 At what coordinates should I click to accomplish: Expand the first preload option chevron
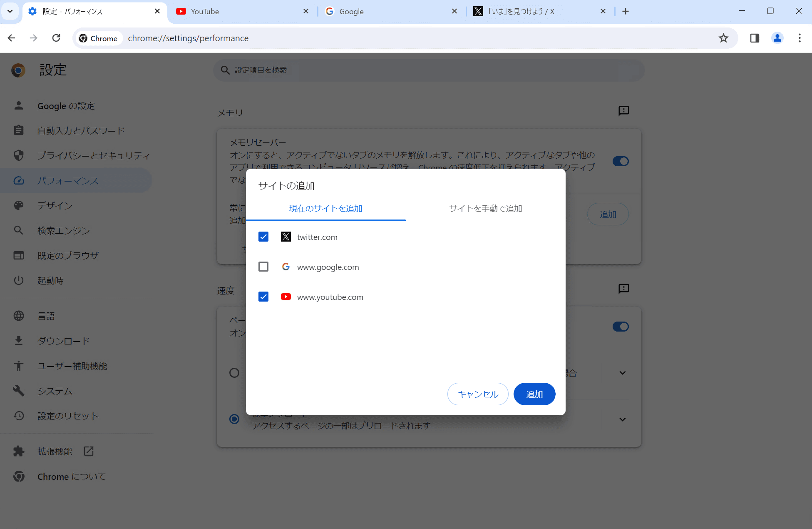(623, 373)
